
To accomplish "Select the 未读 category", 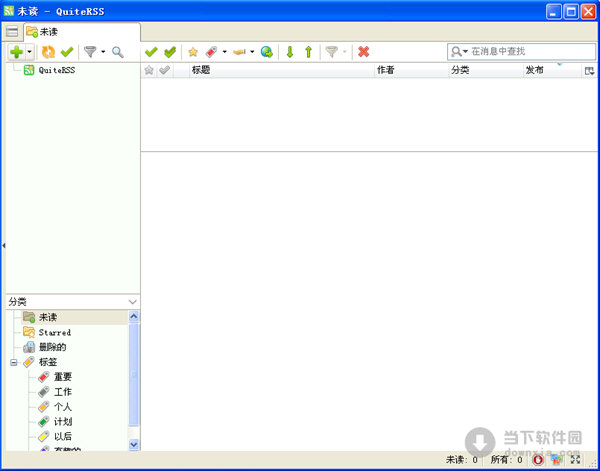I will point(75,317).
